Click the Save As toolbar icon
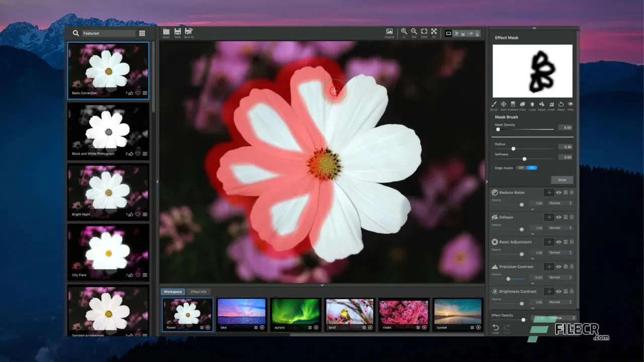The width and height of the screenshot is (644, 362). point(189,32)
